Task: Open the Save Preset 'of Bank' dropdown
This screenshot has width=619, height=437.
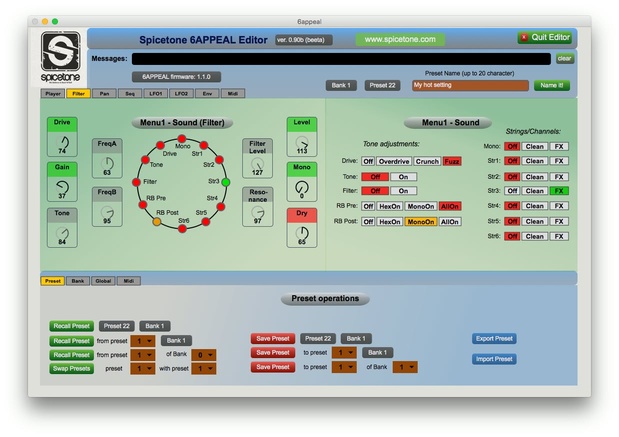Action: click(406, 367)
